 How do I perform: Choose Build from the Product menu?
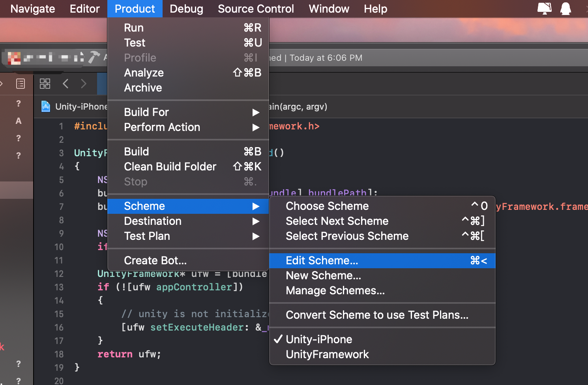coord(188,151)
